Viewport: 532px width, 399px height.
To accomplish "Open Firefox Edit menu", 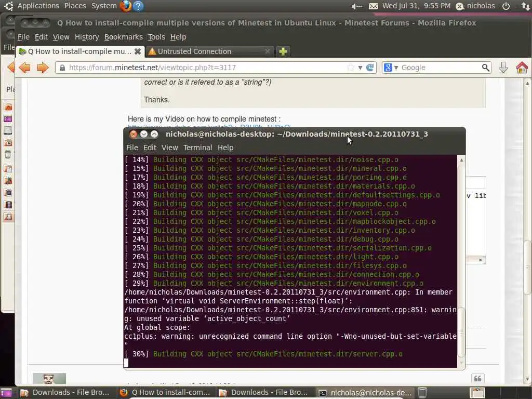I will (41, 37).
